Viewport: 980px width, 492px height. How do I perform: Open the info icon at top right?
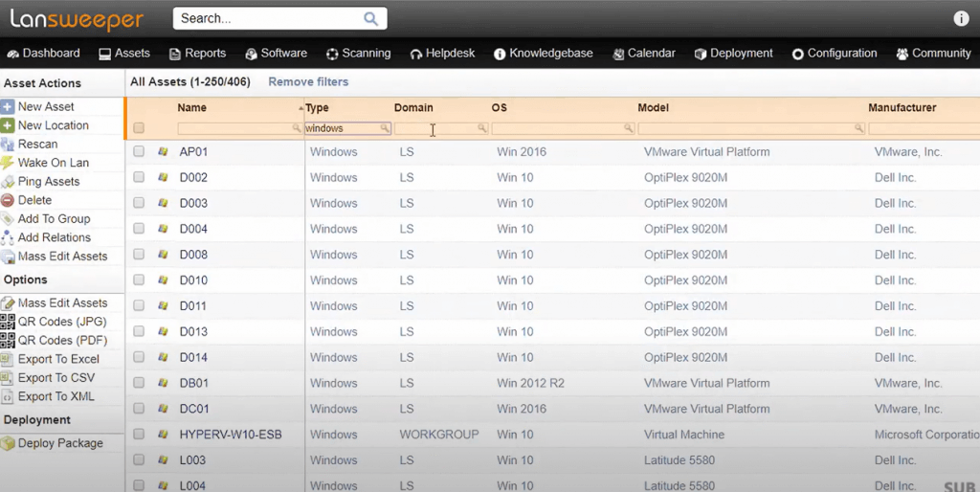click(961, 19)
